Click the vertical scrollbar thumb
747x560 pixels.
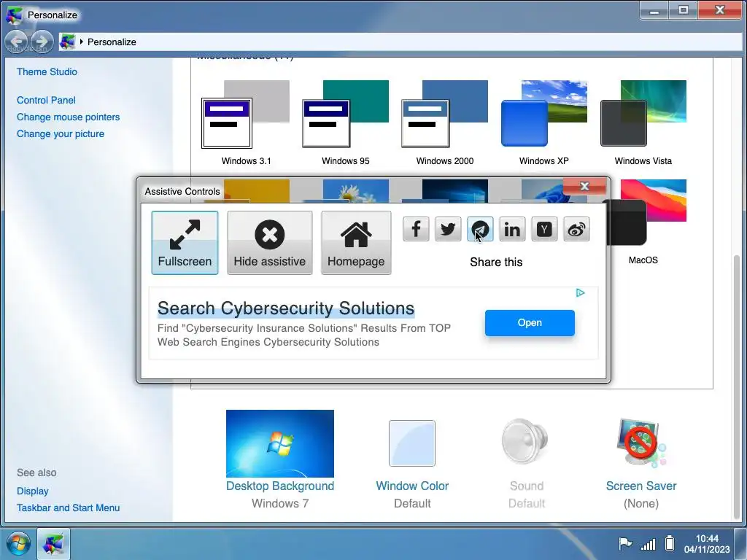point(737,388)
